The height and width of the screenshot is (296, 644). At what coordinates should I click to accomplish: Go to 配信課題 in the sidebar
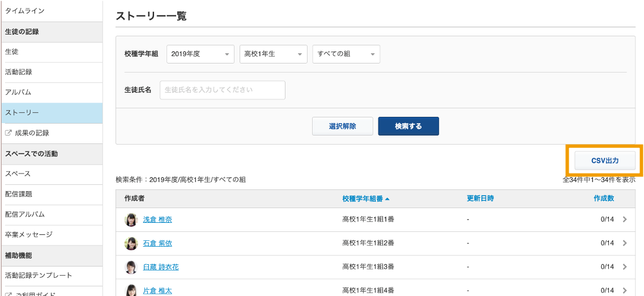[x=52, y=194]
